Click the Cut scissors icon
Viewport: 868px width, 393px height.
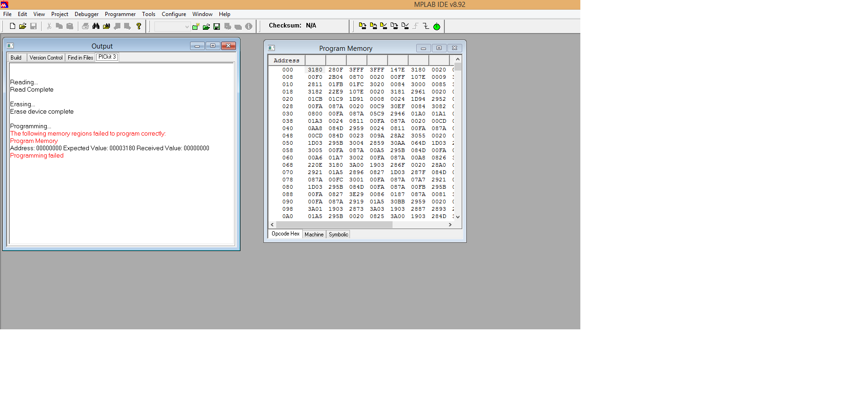[x=49, y=26]
